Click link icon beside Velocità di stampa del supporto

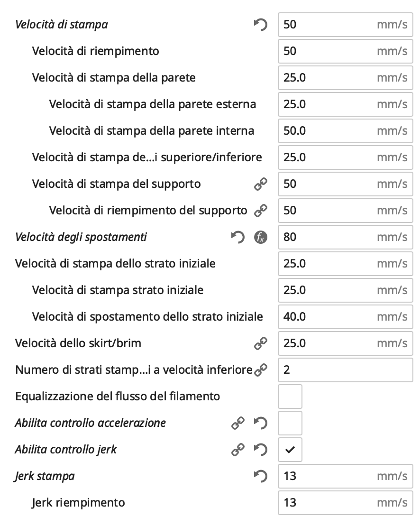click(x=260, y=184)
